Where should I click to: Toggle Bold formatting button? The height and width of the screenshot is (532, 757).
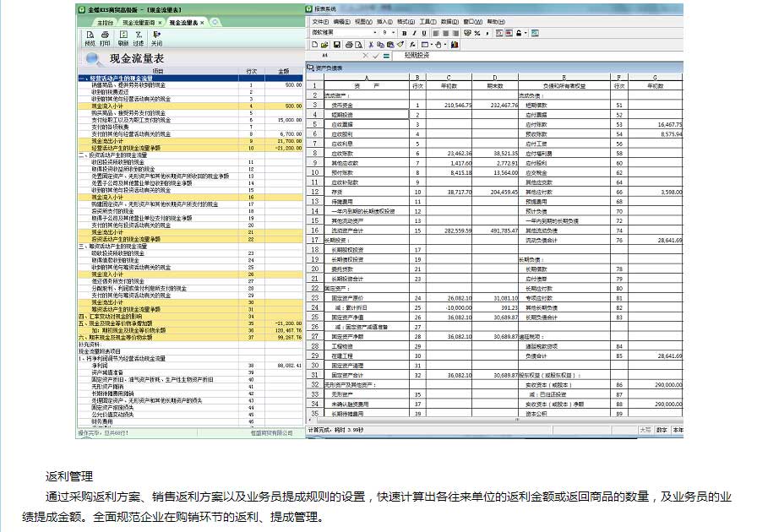pyautogui.click(x=406, y=32)
